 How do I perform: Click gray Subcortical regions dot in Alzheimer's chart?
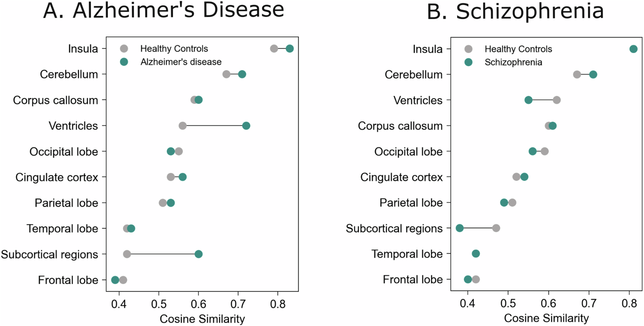point(127,254)
